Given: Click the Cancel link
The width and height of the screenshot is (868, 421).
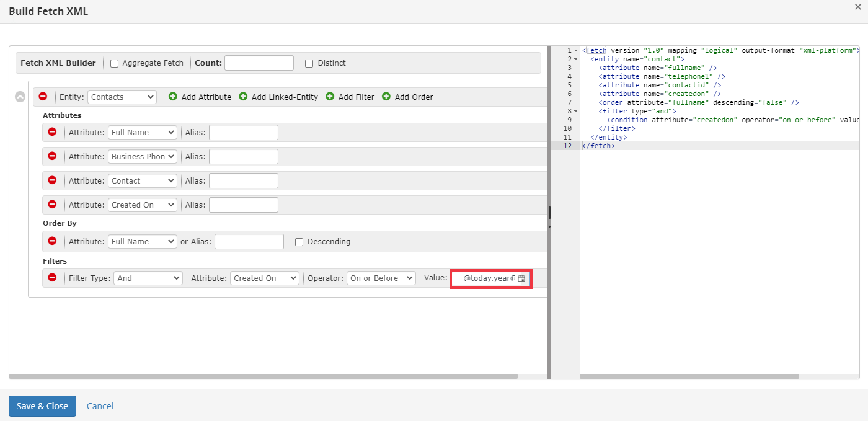Looking at the screenshot, I should click(100, 406).
